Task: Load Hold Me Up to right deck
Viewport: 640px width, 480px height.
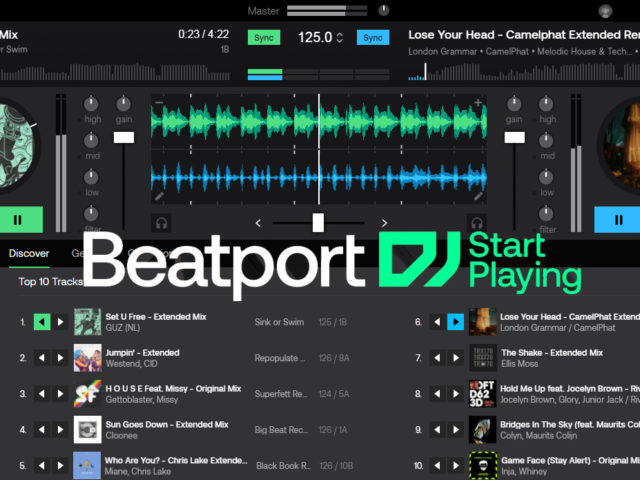Action: [x=456, y=394]
